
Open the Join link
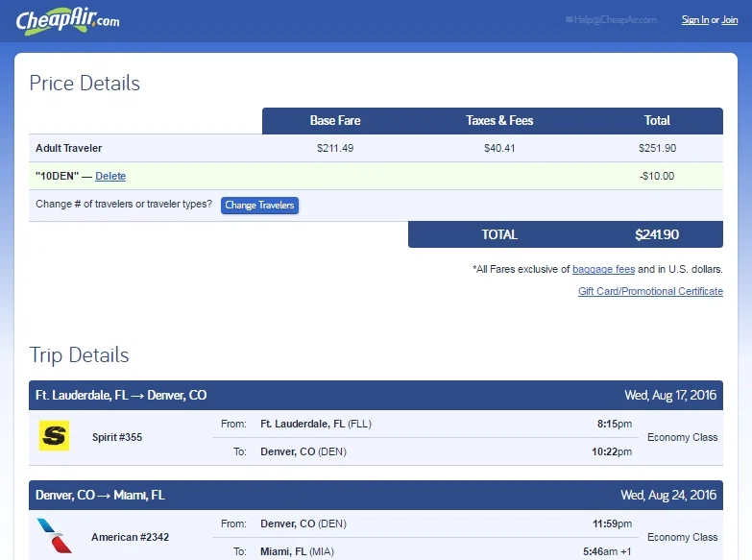(730, 19)
